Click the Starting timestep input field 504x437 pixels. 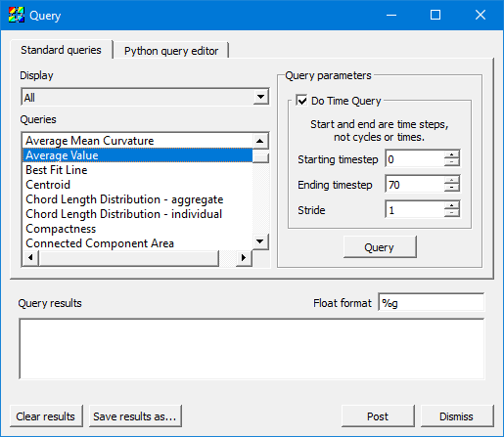point(415,159)
